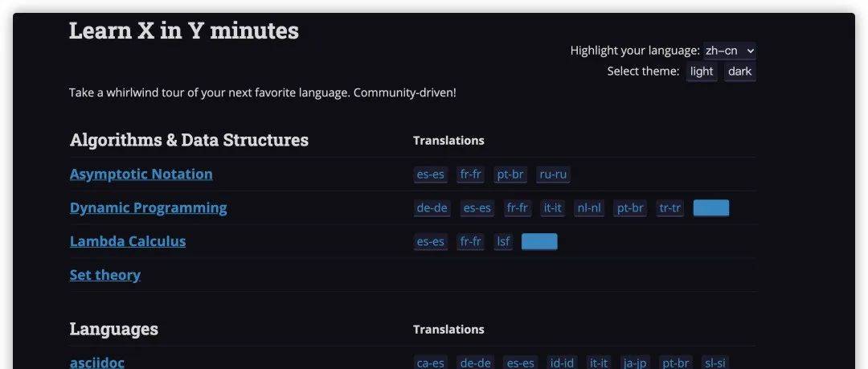This screenshot has width=868, height=369.
Task: Open the asciidoc language page
Action: (x=97, y=363)
